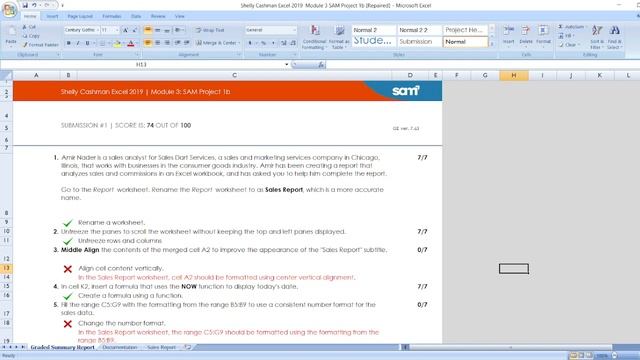640x360 pixels.
Task: Open the Century Gothic font name dropdown
Action: pos(98,30)
